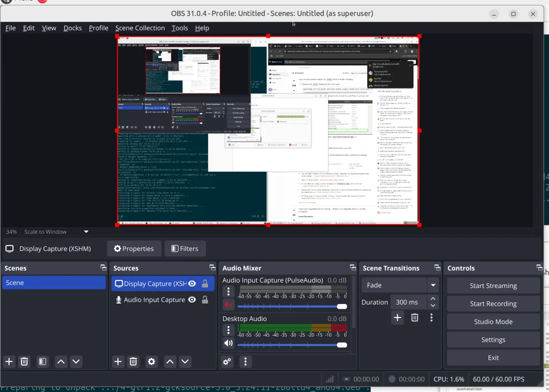
Task: Click the 60.00 / 60.00 FPS status
Action: (x=499, y=379)
